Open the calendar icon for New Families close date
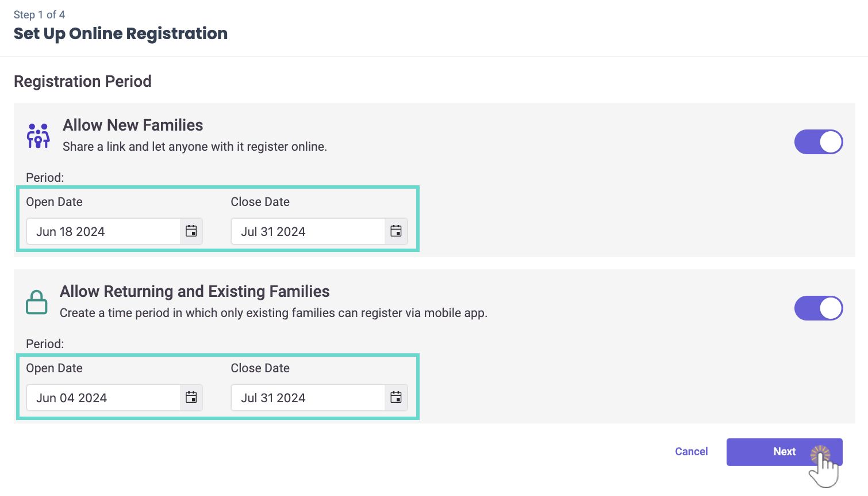 tap(395, 231)
